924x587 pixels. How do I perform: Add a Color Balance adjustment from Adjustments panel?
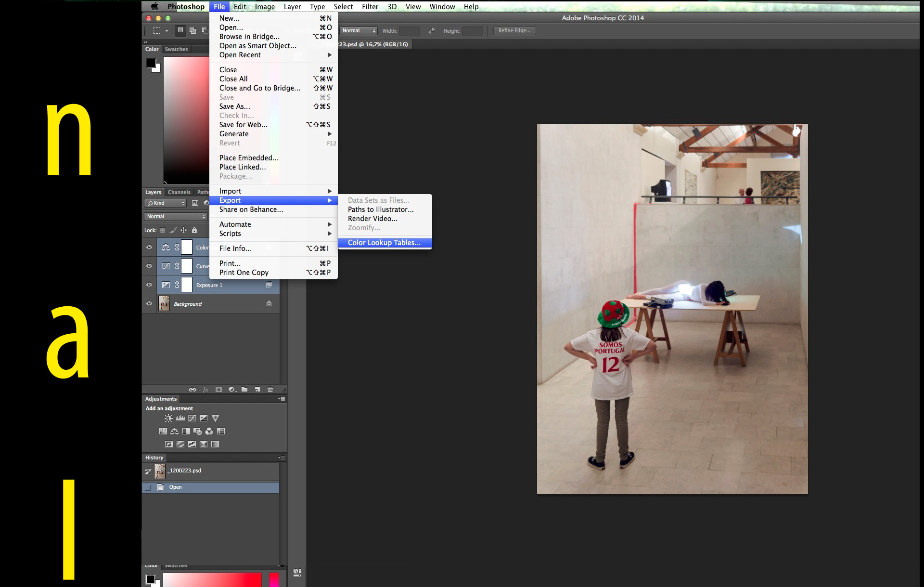pos(175,431)
